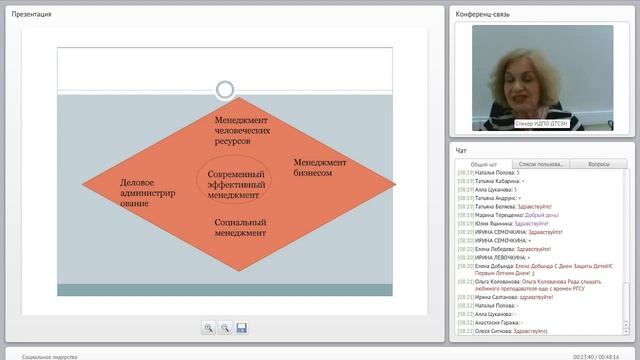Select Татьяна Кабарина chat message
The width and height of the screenshot is (640, 360).
[491, 181]
